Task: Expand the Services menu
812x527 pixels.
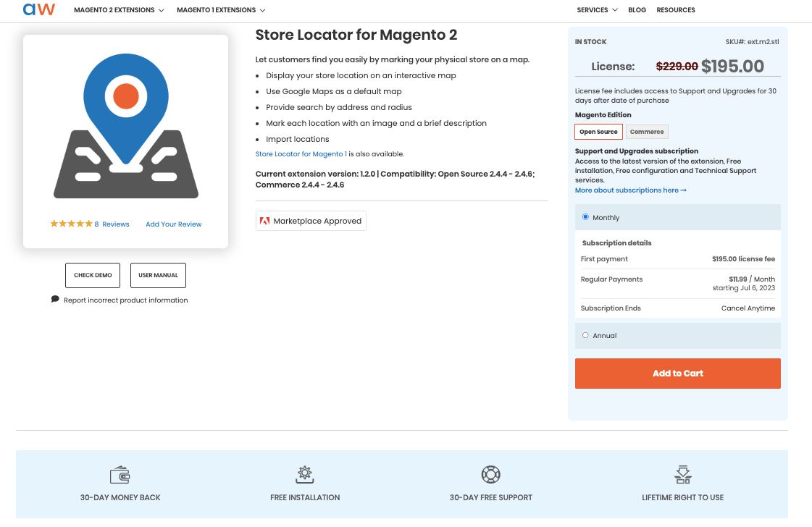Action: click(x=596, y=10)
